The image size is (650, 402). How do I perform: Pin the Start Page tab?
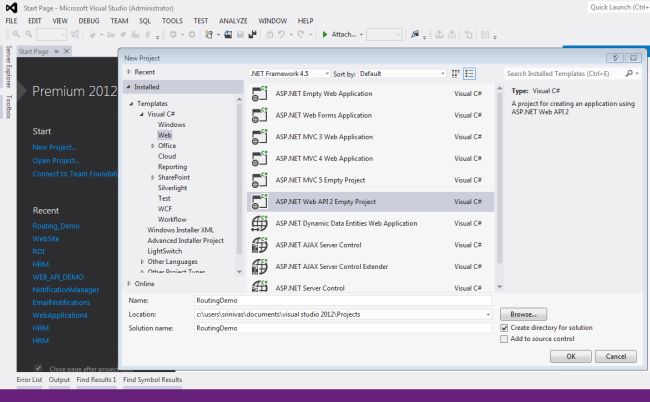click(56, 51)
